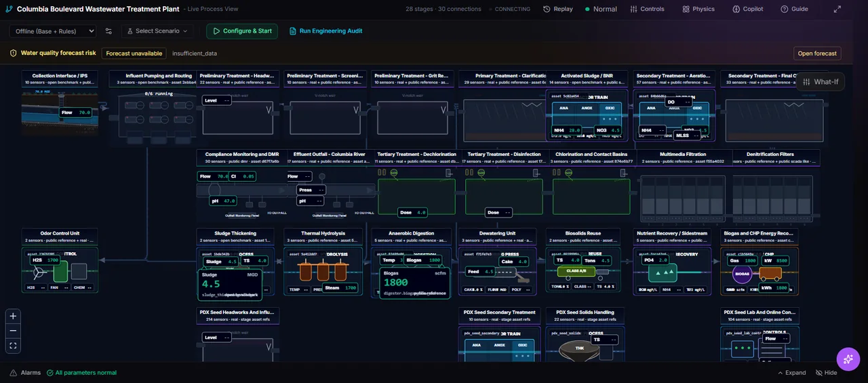Click the fullscreen expand arrows icon
The height and width of the screenshot is (383, 868).
(837, 9)
